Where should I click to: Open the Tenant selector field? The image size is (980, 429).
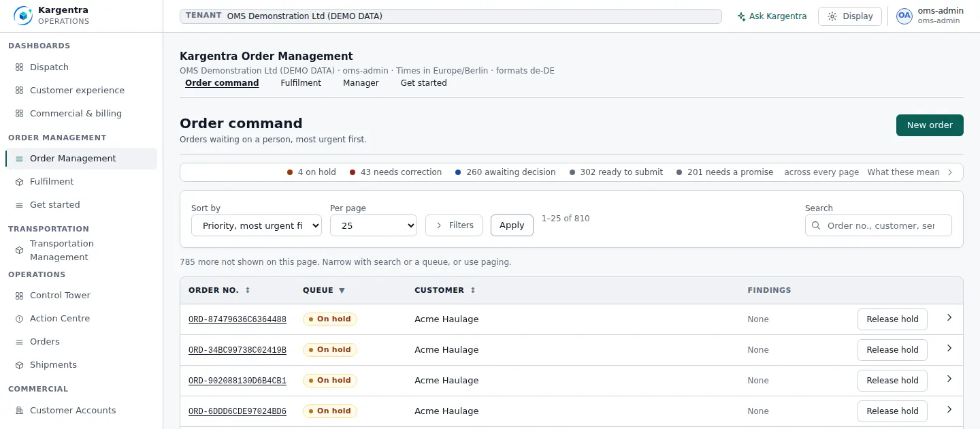coord(451,16)
